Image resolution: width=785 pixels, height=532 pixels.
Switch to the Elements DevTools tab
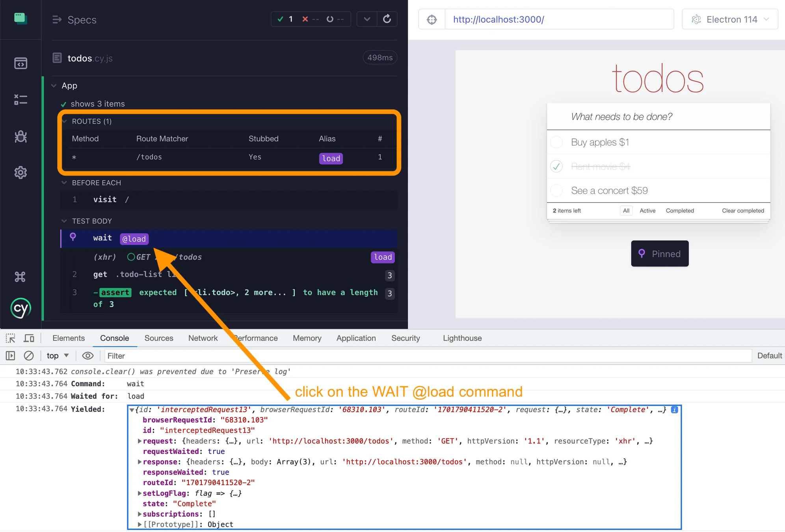point(69,338)
